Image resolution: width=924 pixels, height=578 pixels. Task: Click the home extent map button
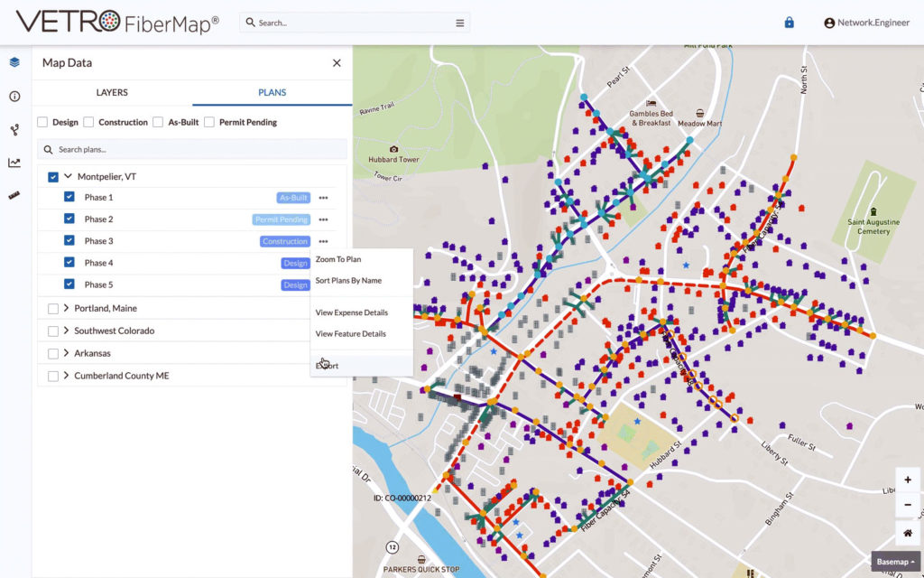(x=908, y=533)
